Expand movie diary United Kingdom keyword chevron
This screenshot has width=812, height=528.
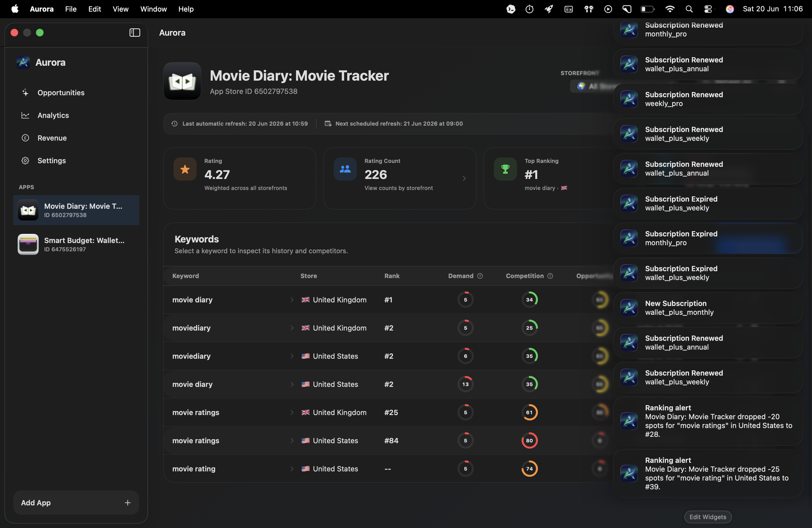(292, 300)
